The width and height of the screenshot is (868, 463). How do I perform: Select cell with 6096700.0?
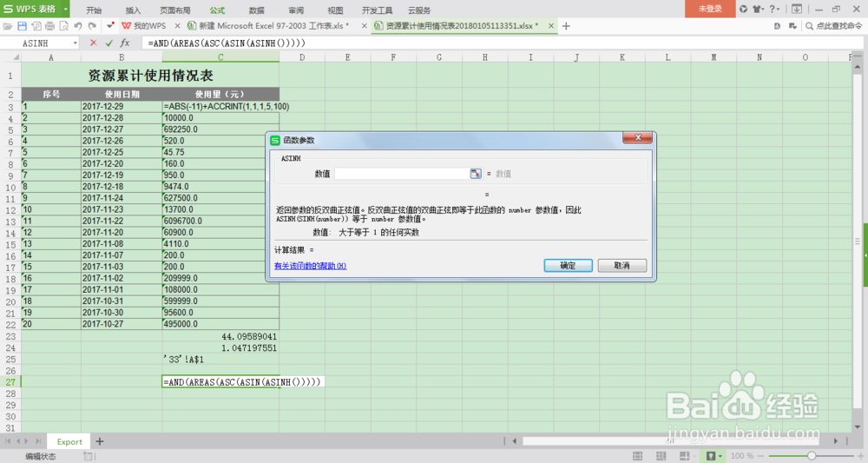tap(220, 221)
